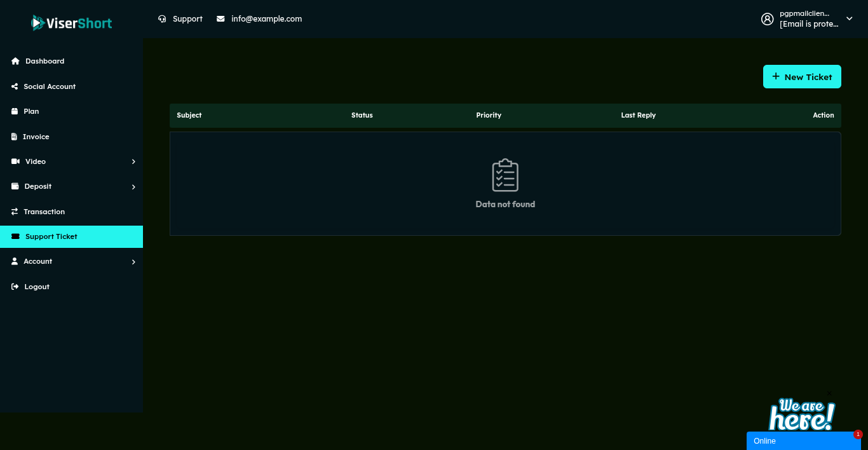Click the Transaction arrows icon
868x450 pixels.
coord(15,212)
